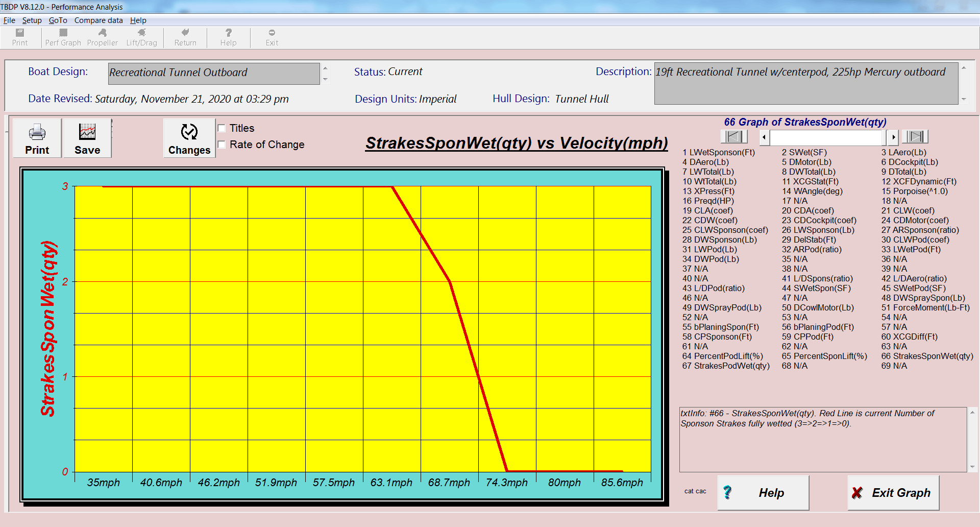
Task: Click txtInfo scrollbar up arrow
Action: click(972, 412)
